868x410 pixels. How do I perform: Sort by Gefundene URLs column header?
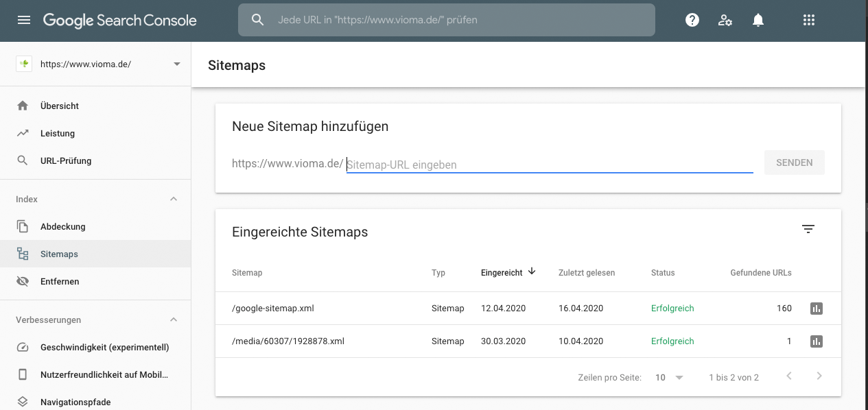pos(761,273)
